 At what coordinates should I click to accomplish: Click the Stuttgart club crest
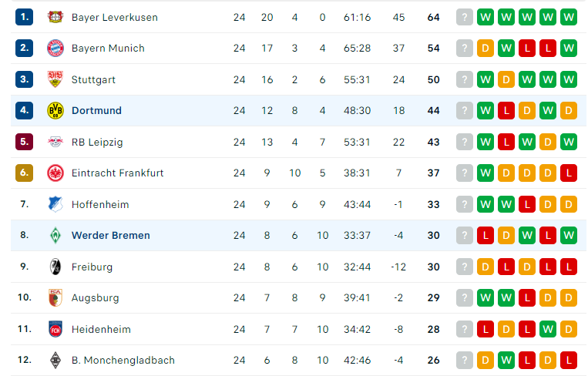point(55,79)
